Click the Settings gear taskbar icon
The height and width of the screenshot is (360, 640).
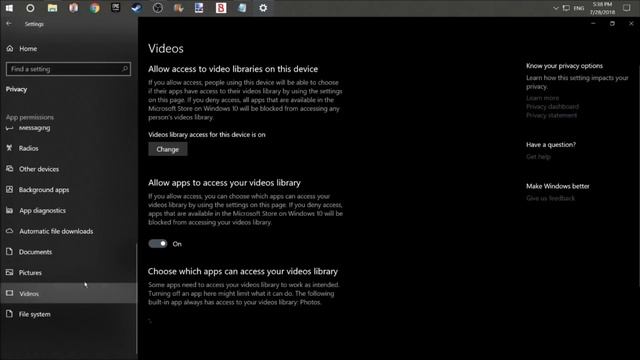(263, 8)
